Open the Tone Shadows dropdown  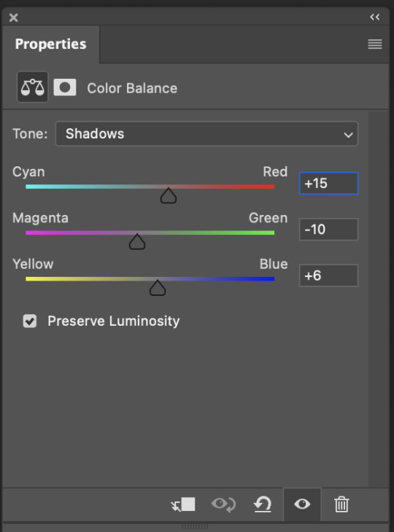click(x=206, y=133)
